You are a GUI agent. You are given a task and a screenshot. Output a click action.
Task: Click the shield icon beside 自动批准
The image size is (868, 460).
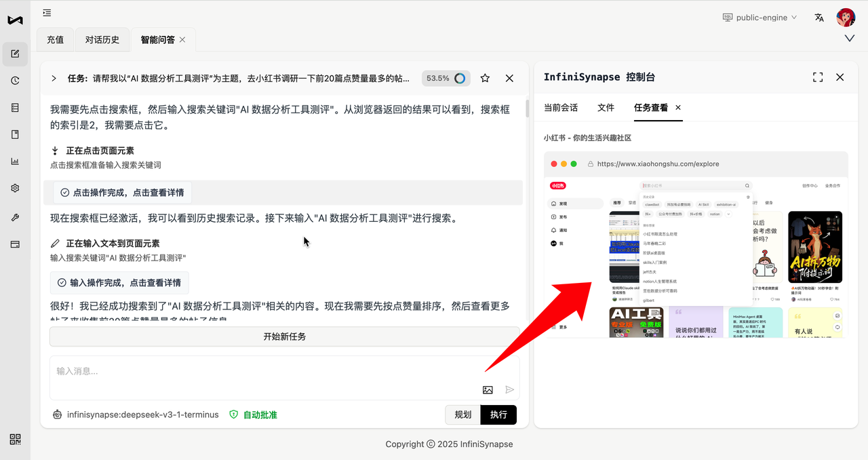234,415
